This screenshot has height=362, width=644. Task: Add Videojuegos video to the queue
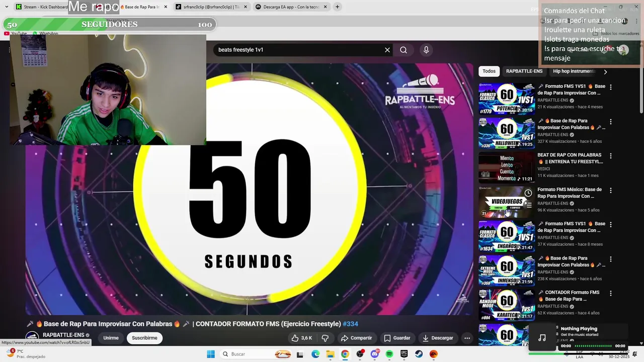coord(528,205)
